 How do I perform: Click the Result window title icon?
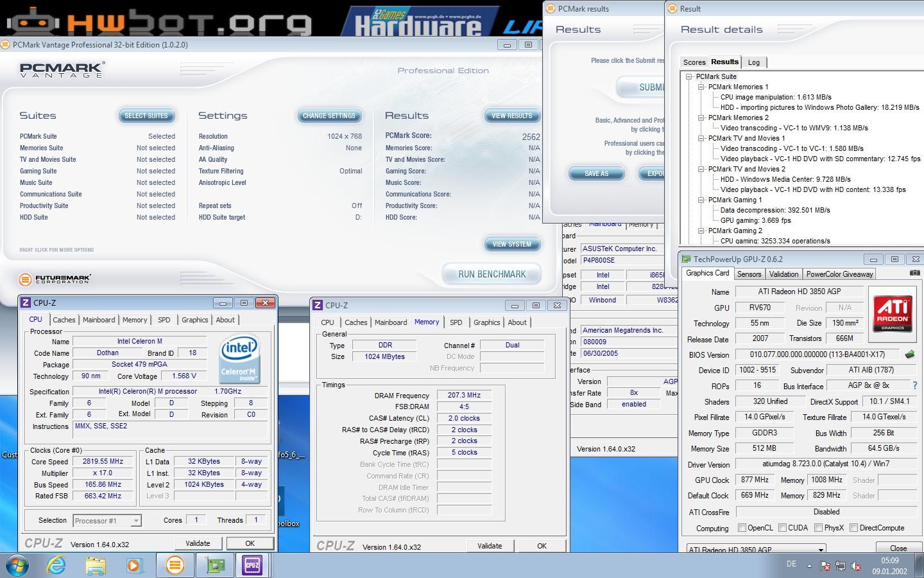pyautogui.click(x=672, y=8)
